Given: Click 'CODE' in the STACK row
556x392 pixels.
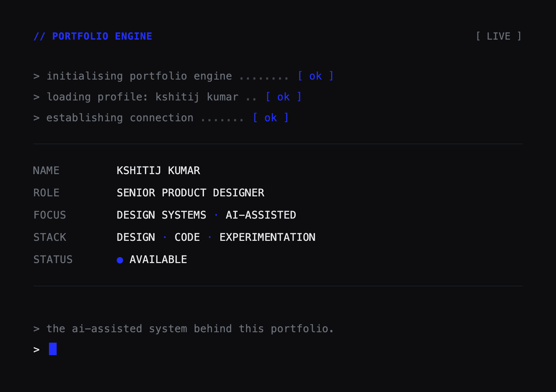Looking at the screenshot, I should [x=187, y=237].
